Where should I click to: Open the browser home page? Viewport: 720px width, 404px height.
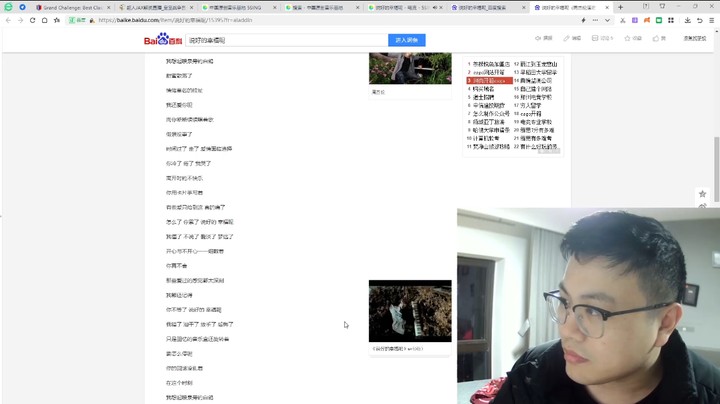(x=45, y=20)
